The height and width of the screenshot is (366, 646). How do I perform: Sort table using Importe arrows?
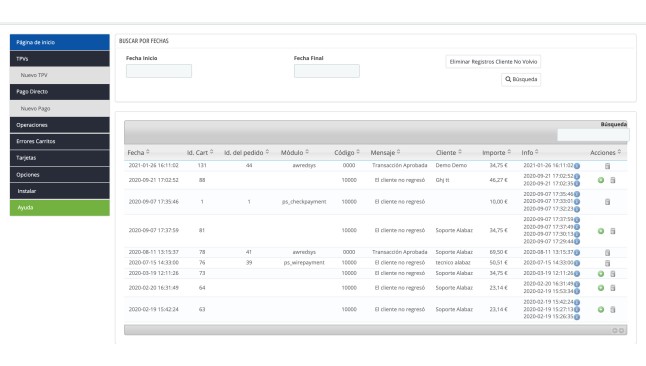[509, 152]
